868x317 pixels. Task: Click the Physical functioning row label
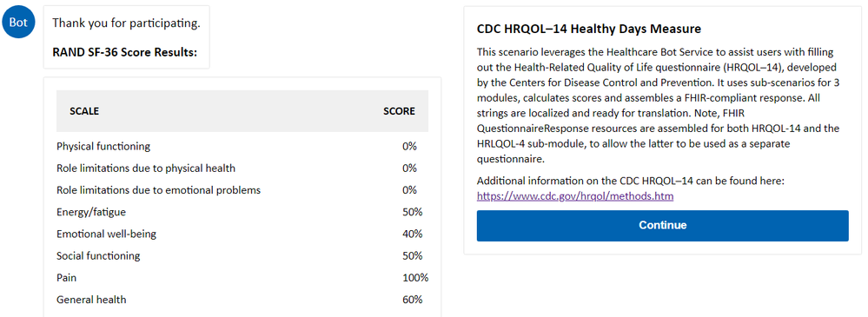103,147
